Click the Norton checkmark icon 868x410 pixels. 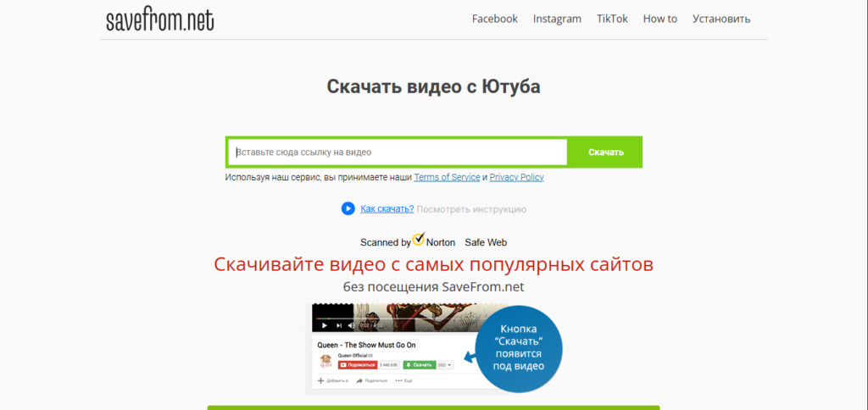click(419, 240)
